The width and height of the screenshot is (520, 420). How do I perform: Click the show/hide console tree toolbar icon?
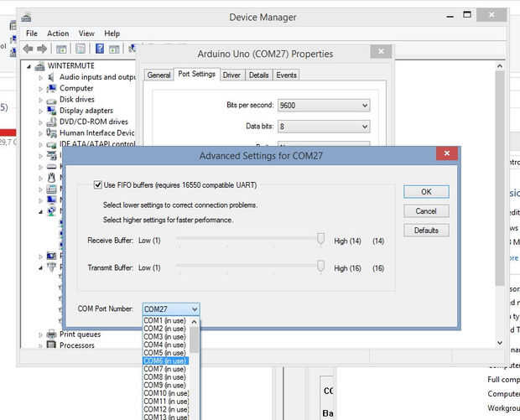(x=61, y=49)
